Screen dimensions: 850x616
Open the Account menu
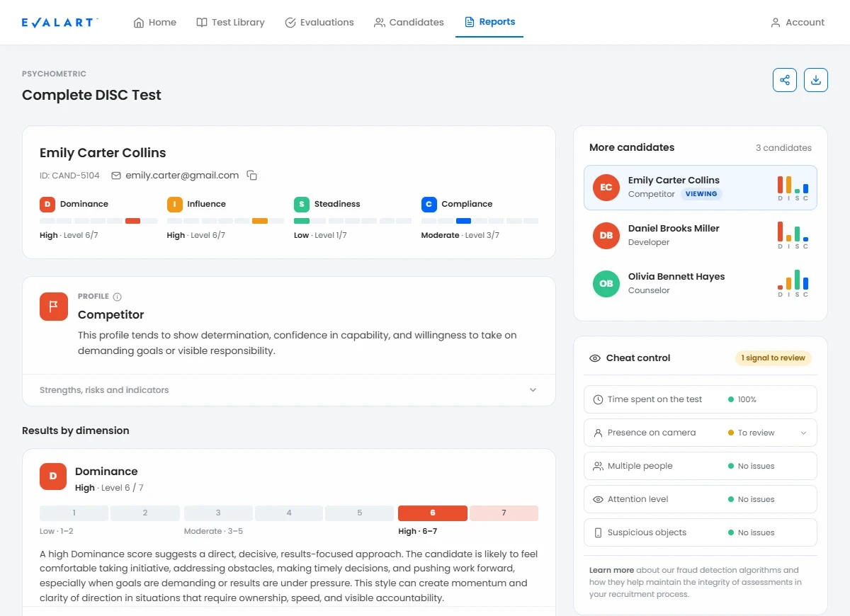(798, 23)
